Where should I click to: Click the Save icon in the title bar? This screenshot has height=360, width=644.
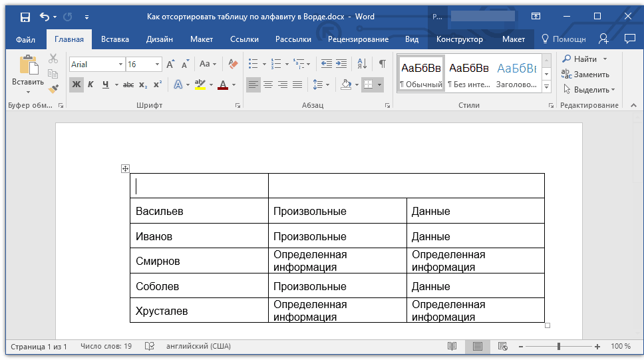[25, 17]
